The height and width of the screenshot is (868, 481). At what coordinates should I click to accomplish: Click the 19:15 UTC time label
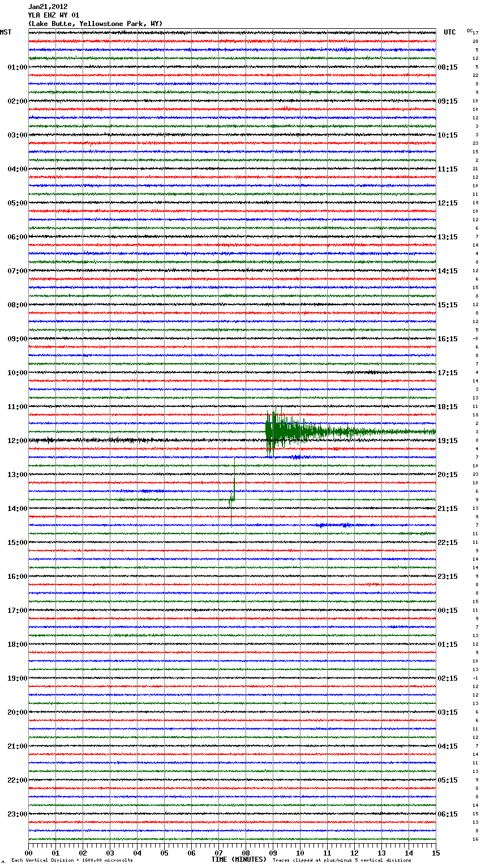point(448,441)
